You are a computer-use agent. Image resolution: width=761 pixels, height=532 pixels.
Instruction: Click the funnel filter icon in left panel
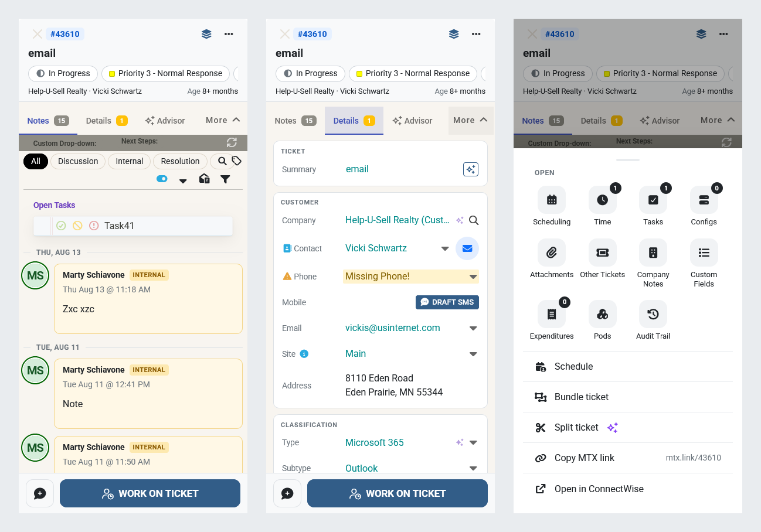click(225, 179)
